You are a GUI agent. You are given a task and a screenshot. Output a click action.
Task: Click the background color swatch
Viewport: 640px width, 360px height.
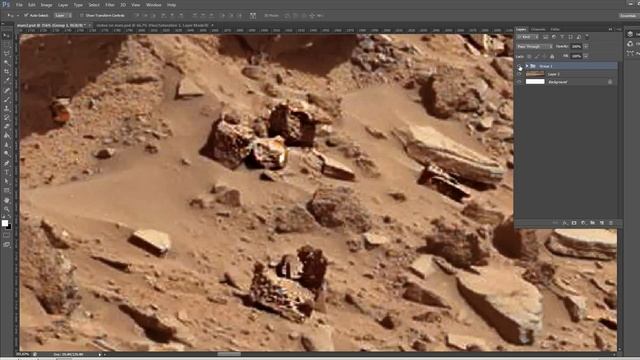tap(9, 227)
